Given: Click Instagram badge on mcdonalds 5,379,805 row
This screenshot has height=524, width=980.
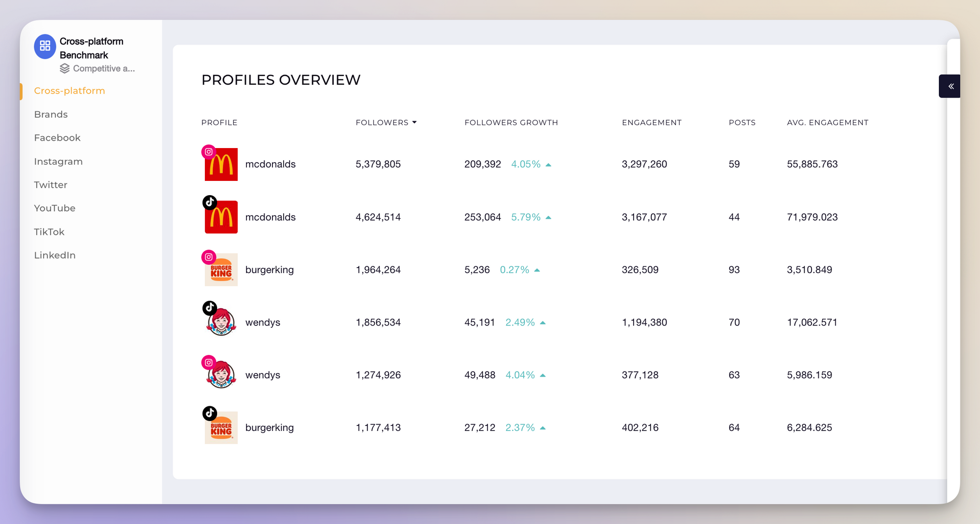Looking at the screenshot, I should coord(209,151).
